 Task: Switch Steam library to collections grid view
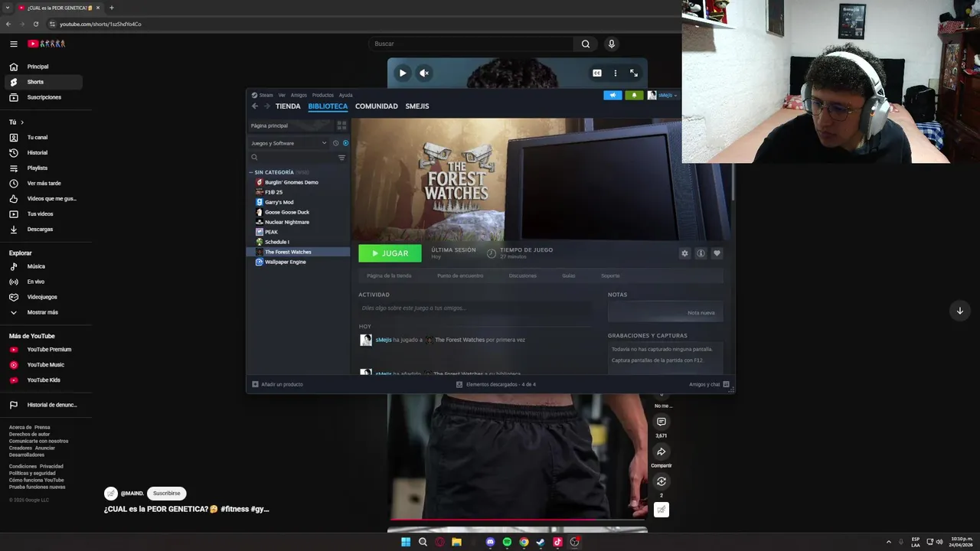[341, 126]
